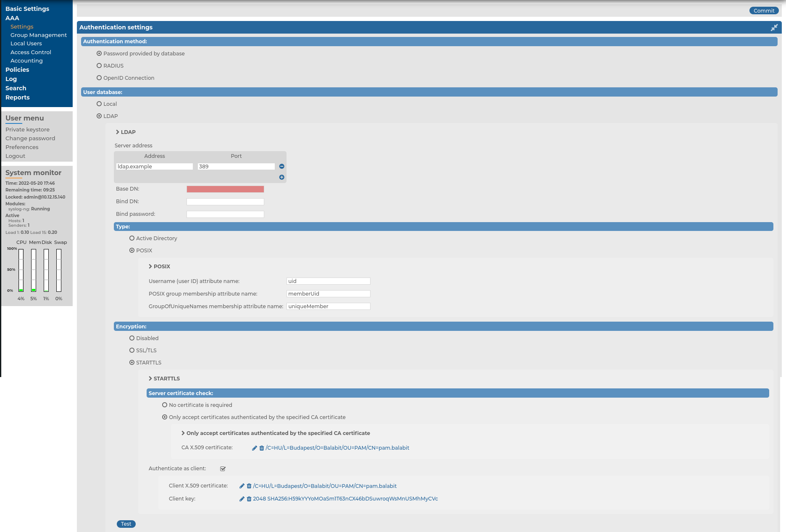
Task: Expand the STARTTLS section chevron
Action: 150,378
